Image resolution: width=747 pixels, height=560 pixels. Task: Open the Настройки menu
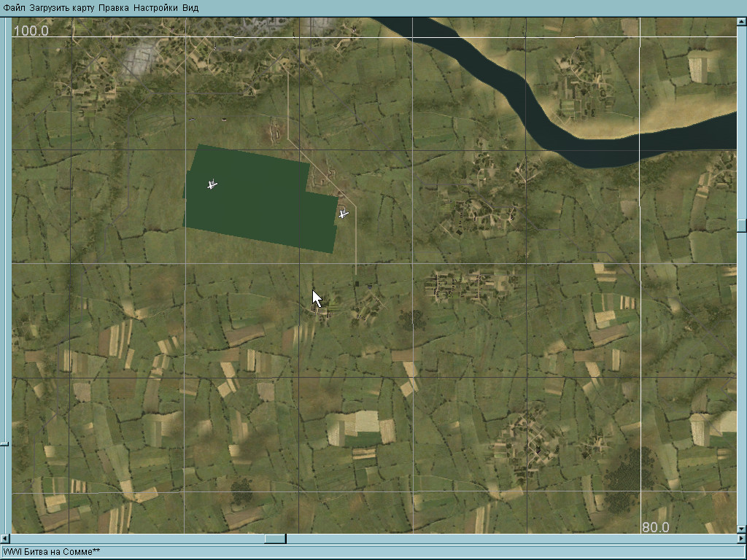click(155, 7)
